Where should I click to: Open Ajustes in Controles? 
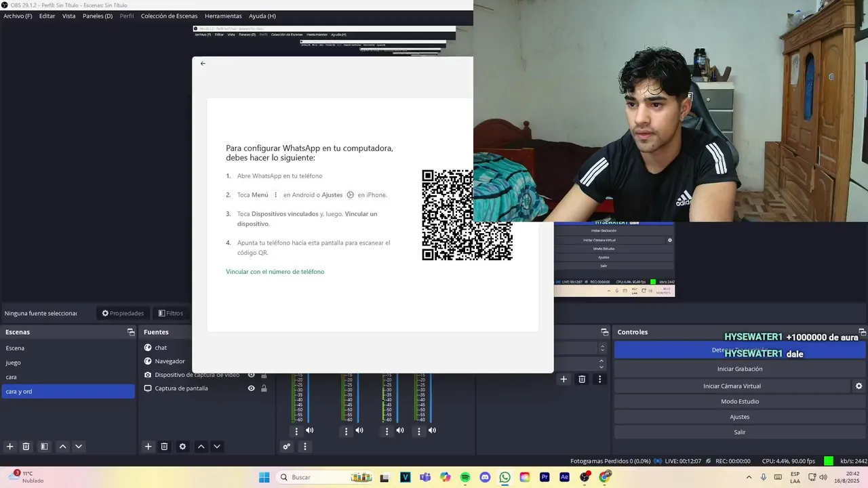740,417
